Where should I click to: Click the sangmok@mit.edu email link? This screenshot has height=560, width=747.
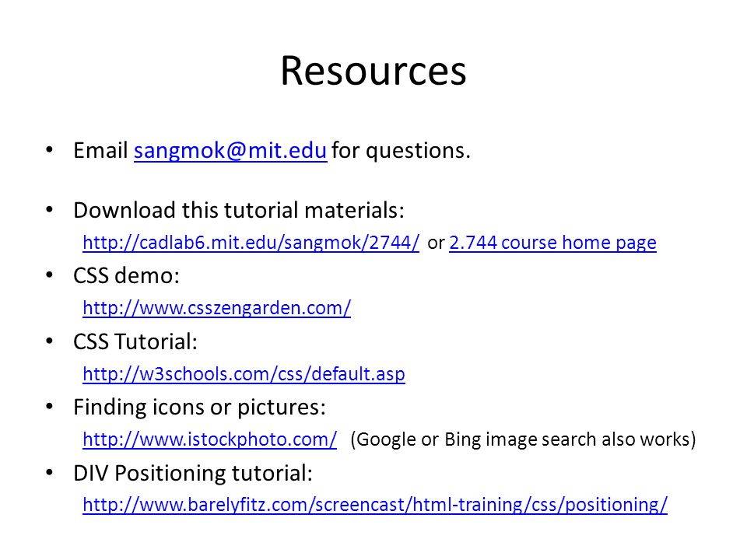(x=230, y=150)
